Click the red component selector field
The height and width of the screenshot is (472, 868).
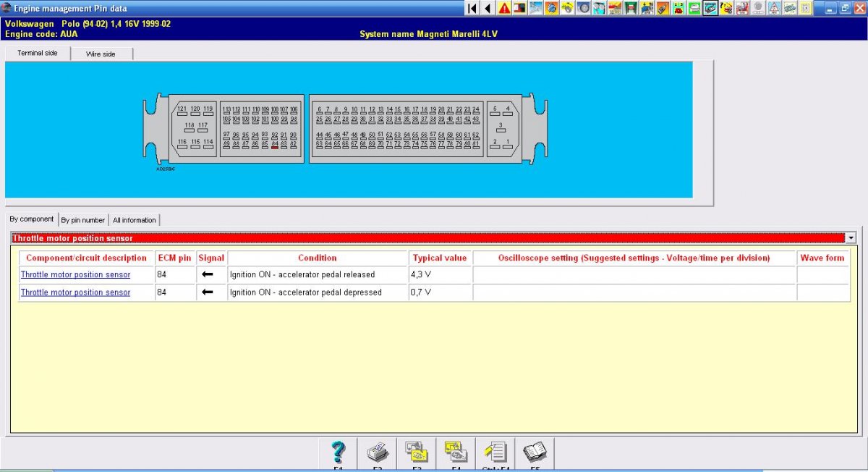(427, 237)
